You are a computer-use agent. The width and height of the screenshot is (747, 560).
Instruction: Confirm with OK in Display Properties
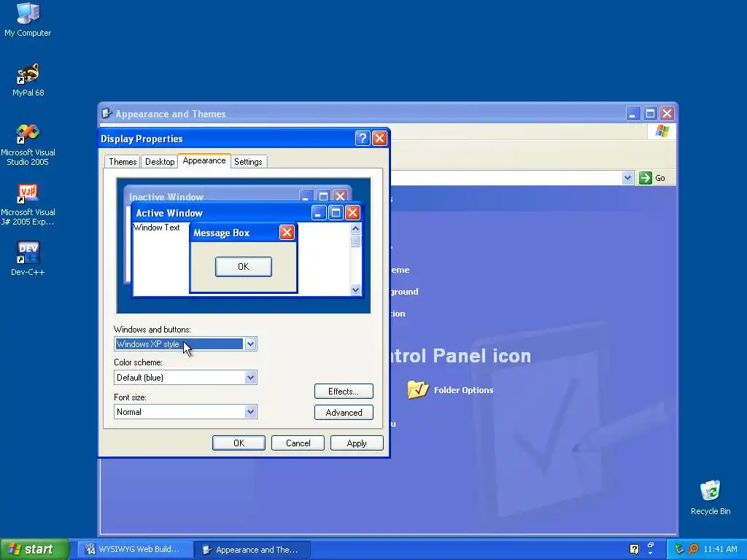click(x=239, y=443)
